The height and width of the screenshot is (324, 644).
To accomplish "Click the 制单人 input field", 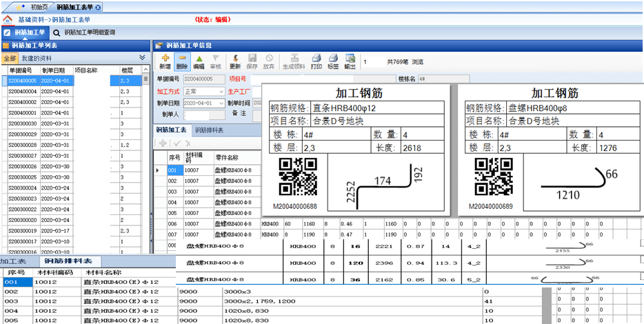I will 204,114.
